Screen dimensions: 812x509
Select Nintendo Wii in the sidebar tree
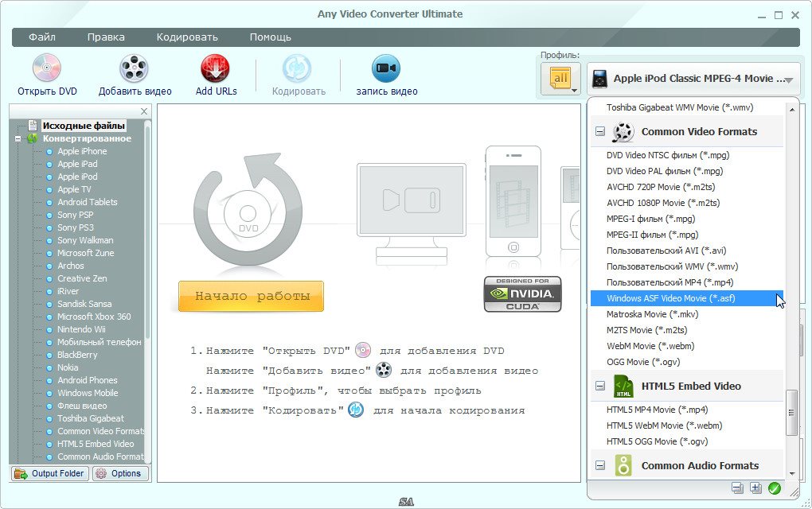coord(81,329)
